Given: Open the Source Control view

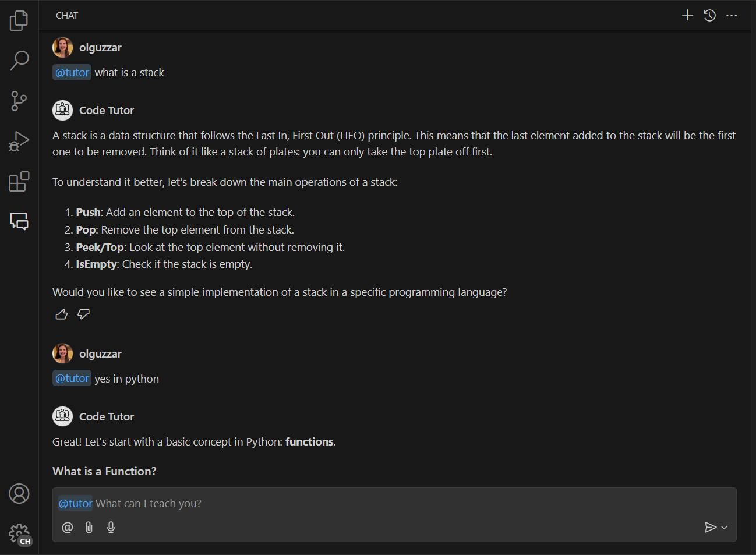Looking at the screenshot, I should pyautogui.click(x=19, y=101).
